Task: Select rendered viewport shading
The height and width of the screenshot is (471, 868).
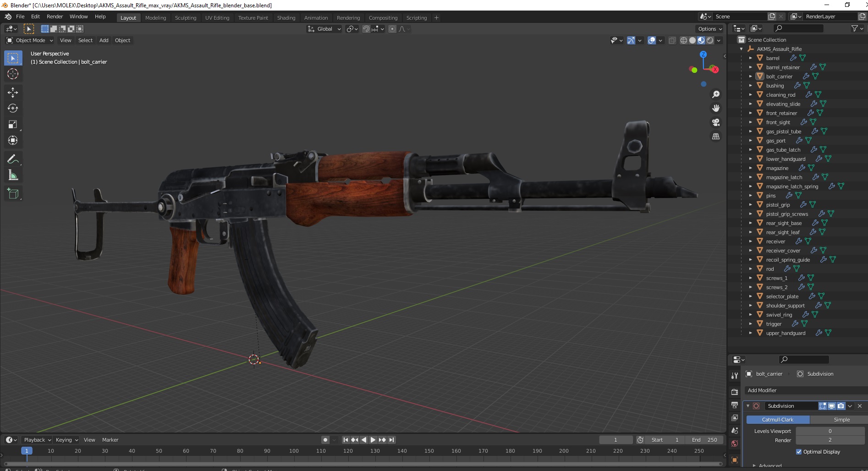Action: [709, 40]
